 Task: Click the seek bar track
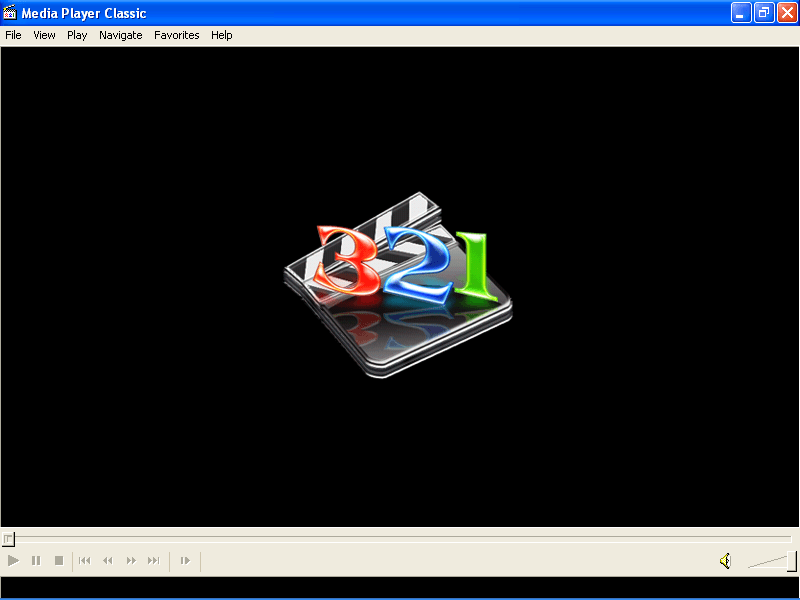399,539
